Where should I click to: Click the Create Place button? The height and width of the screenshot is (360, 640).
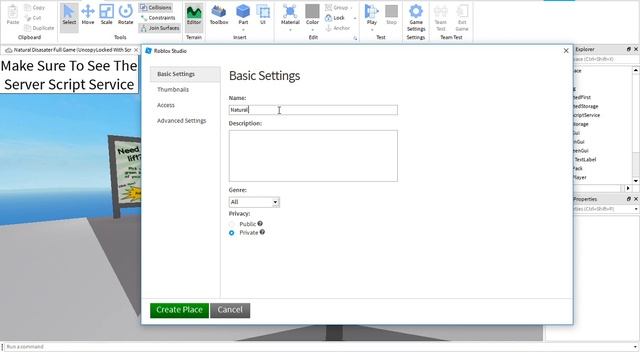coord(179,310)
